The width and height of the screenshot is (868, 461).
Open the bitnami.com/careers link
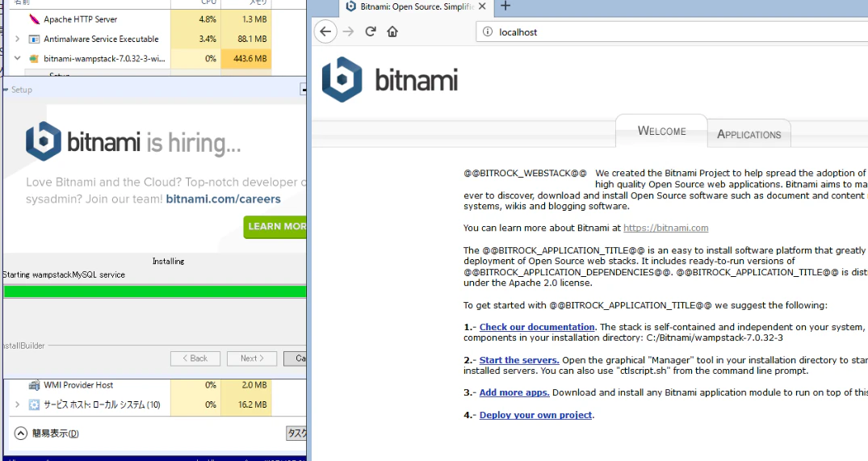pyautogui.click(x=223, y=199)
